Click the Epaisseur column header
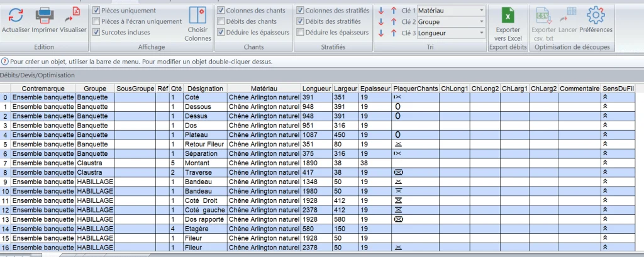Viewport: 644px width, 257px height. pos(375,89)
